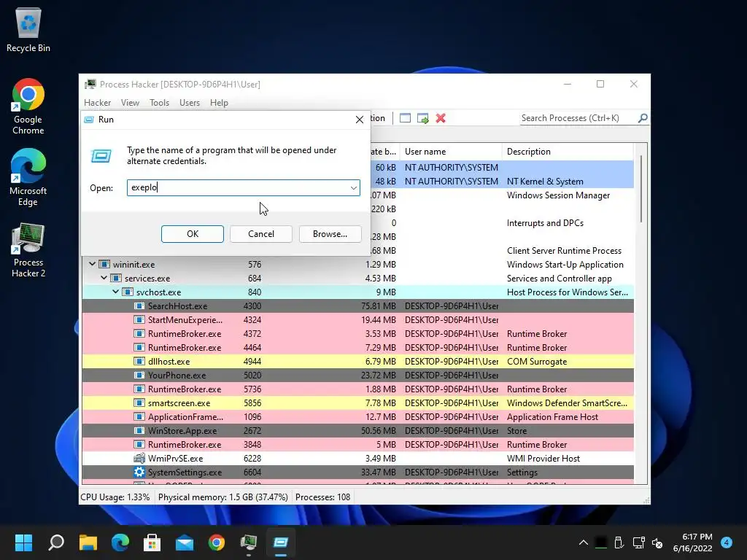Viewport: 747px width, 560px height.
Task: Open taskbar Search
Action: pos(56,542)
